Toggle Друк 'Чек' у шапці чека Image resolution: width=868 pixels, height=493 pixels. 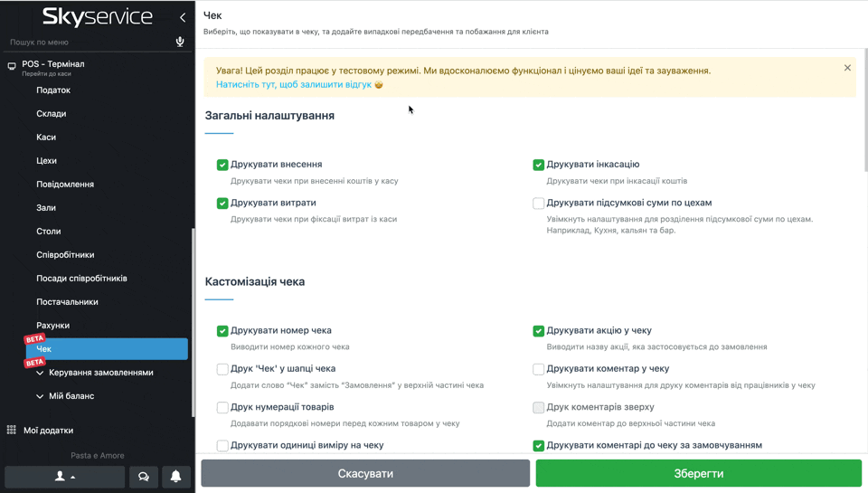click(x=222, y=369)
